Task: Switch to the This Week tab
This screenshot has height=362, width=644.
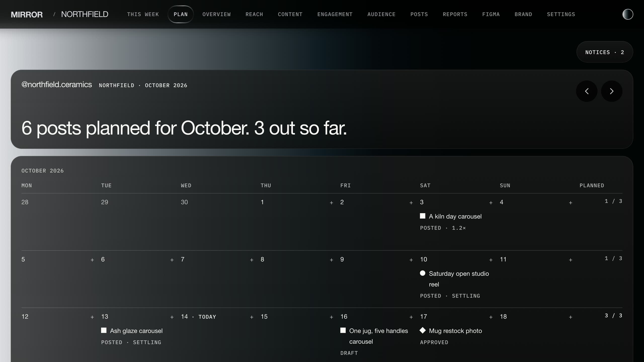Action: coord(143,14)
